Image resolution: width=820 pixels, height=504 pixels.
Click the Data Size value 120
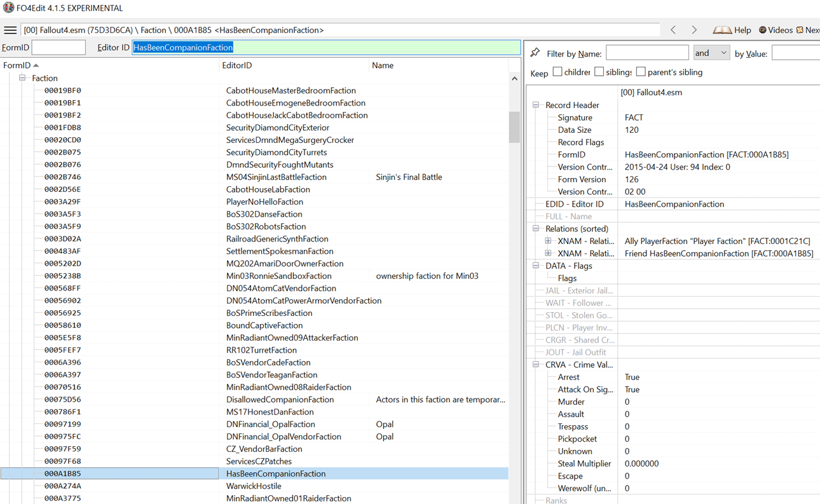coord(631,130)
